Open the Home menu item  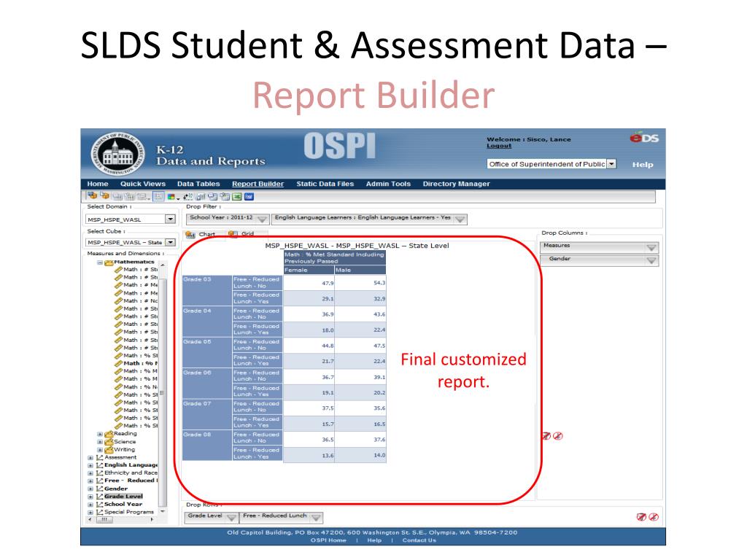[x=98, y=184]
